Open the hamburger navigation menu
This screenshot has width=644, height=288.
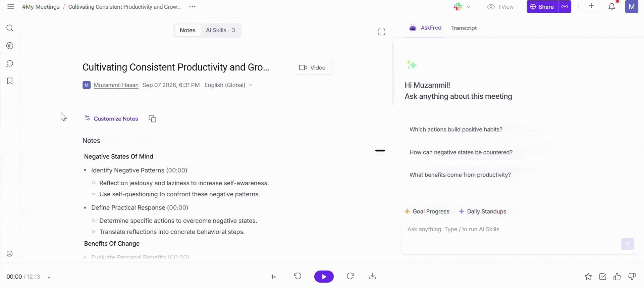11,7
